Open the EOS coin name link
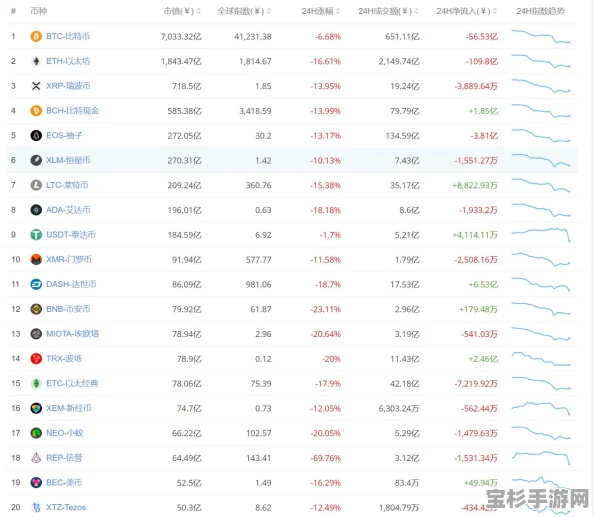594x517 pixels. click(x=64, y=136)
